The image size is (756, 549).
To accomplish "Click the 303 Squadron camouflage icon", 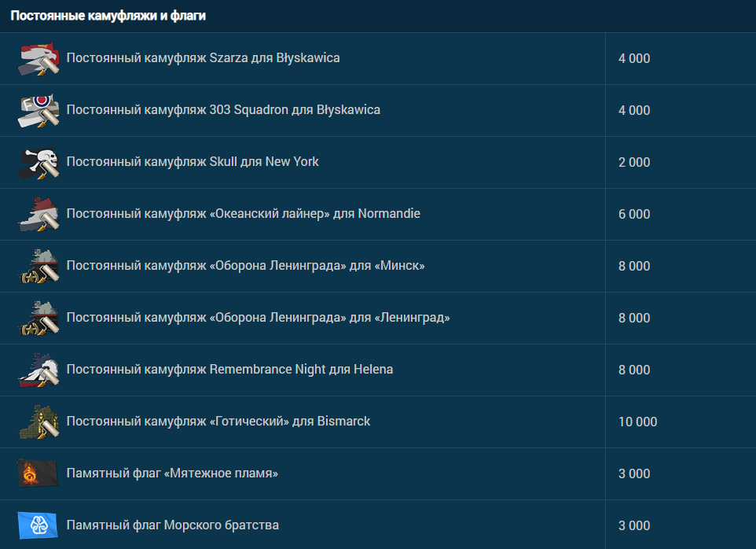I will [39, 111].
